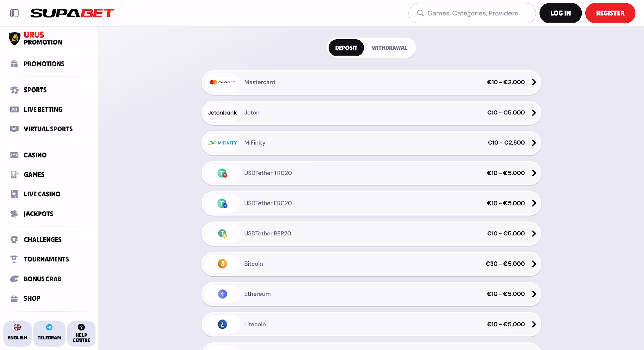644x350 pixels.
Task: Open Bonus Crab sidebar label
Action: (x=43, y=279)
